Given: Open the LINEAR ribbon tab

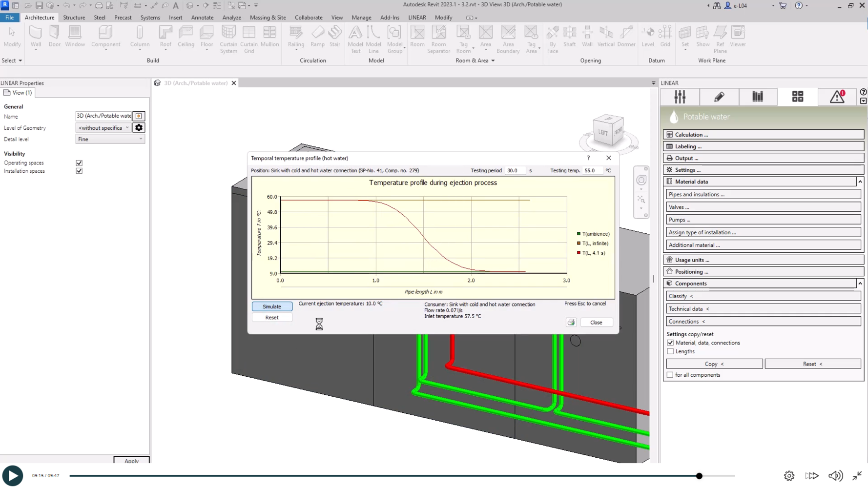Looking at the screenshot, I should pos(417,18).
